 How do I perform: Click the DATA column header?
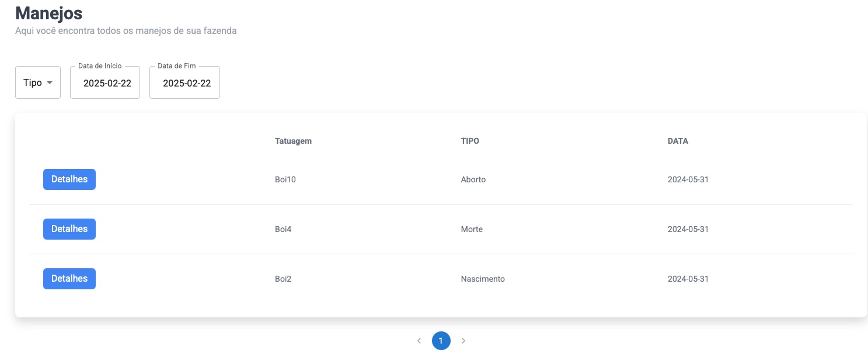(x=678, y=141)
